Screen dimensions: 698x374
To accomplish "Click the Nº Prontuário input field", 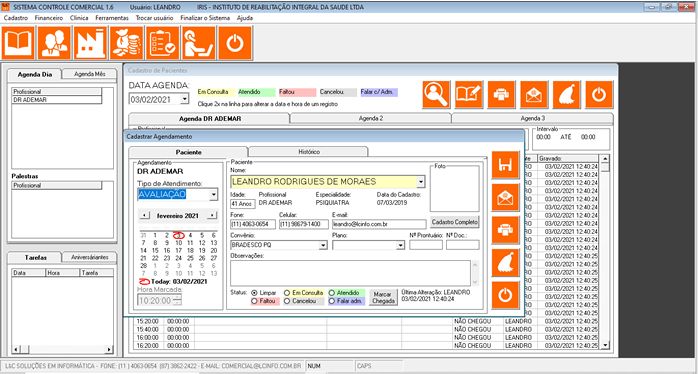I will click(426, 245).
